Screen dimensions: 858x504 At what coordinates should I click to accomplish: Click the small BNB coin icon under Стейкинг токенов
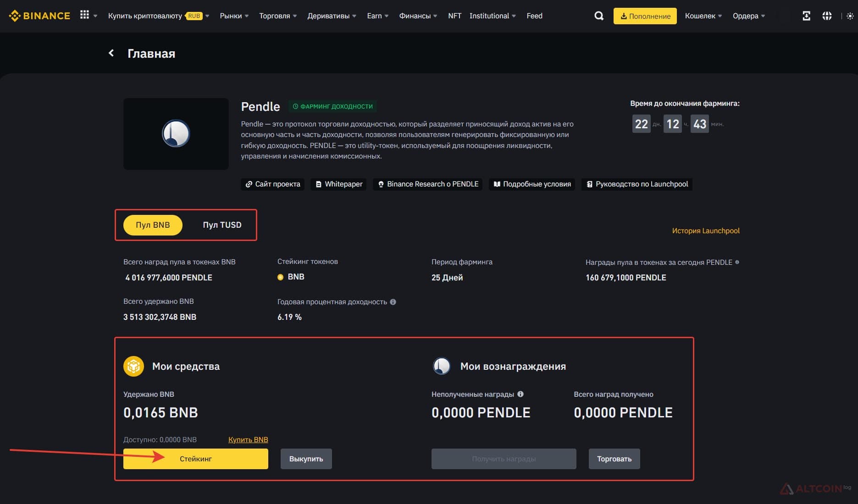coord(281,277)
